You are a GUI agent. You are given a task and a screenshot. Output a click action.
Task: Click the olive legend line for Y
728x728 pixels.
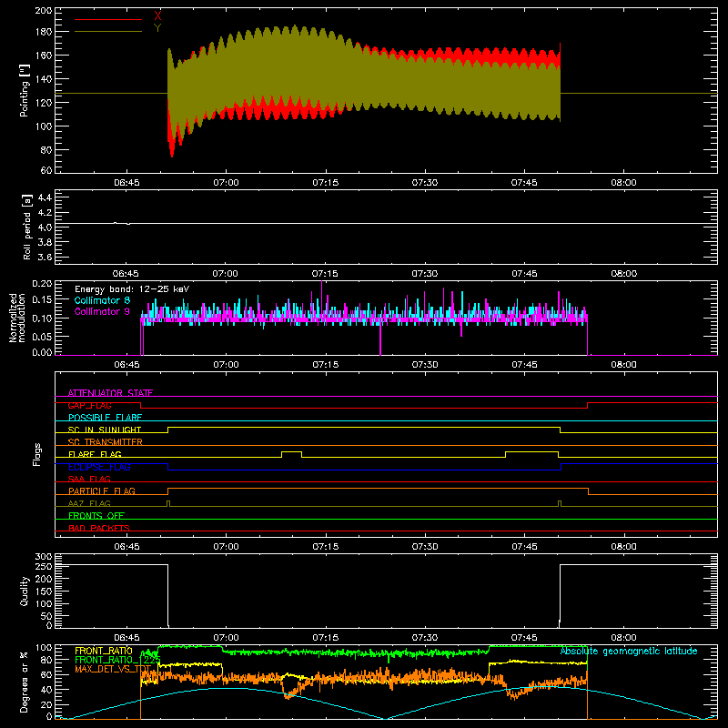pos(108,31)
